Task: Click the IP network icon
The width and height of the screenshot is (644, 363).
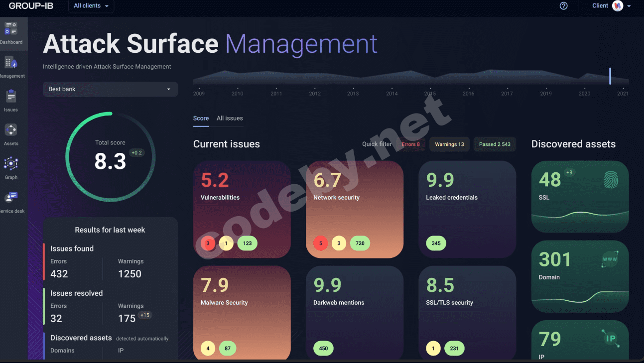Action: (611, 338)
